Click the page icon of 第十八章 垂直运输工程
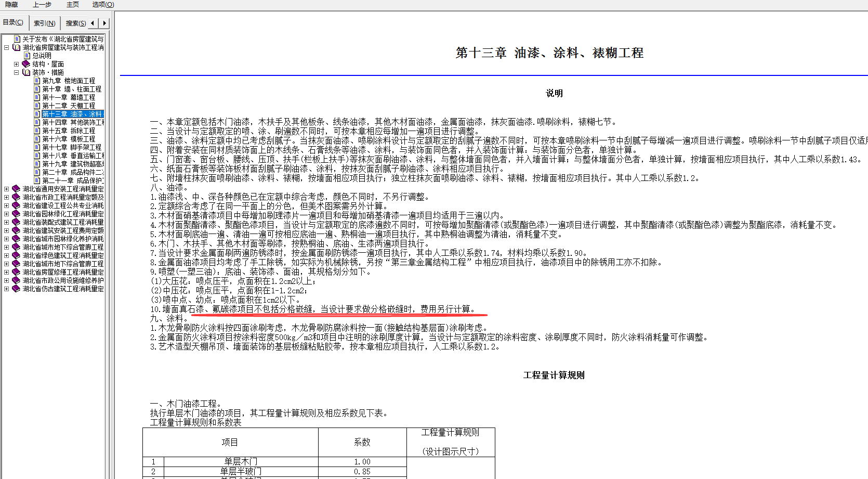The width and height of the screenshot is (868, 479). [x=37, y=156]
